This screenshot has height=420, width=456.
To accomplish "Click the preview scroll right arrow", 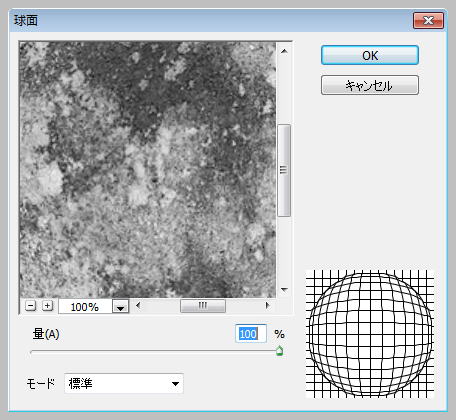I will [x=267, y=305].
